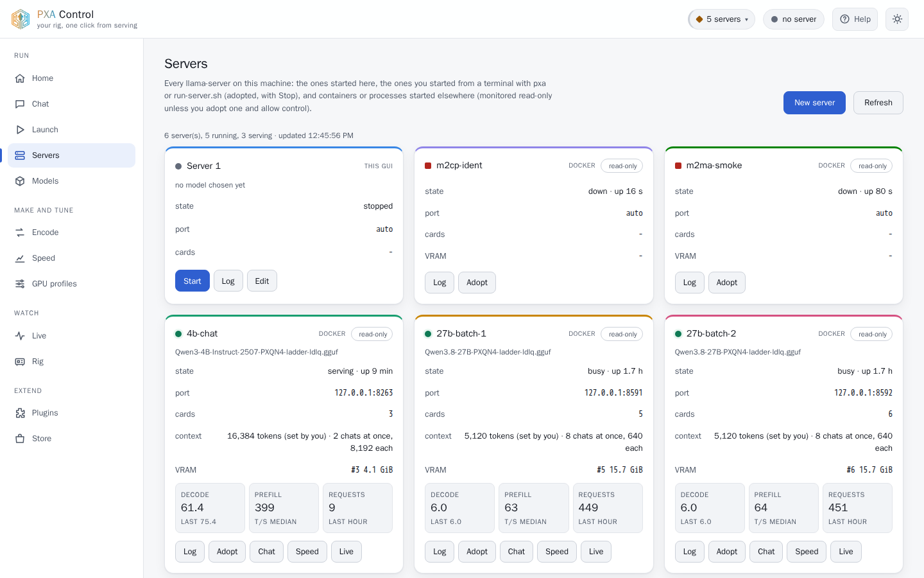Click Qwen3-4B-Instruct model filename text
This screenshot has height=578, width=924.
257,352
